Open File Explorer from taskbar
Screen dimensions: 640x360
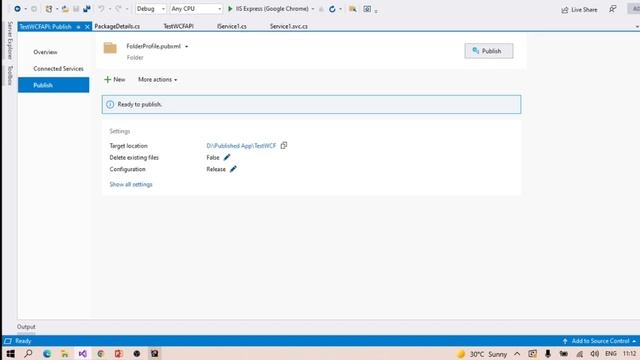point(64,353)
